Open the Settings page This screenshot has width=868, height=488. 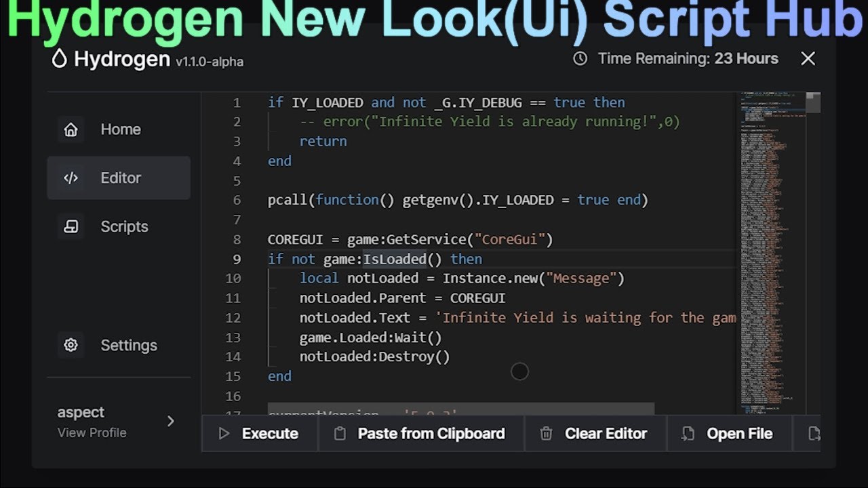(x=119, y=345)
